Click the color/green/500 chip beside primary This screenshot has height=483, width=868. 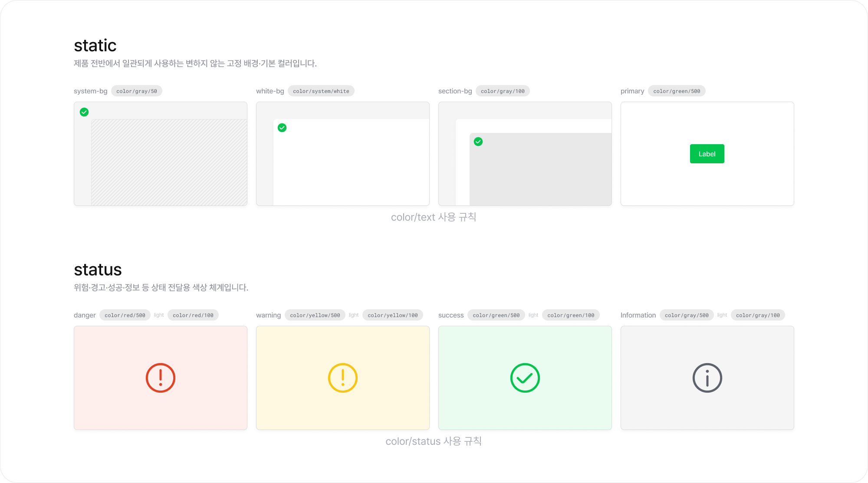point(677,91)
